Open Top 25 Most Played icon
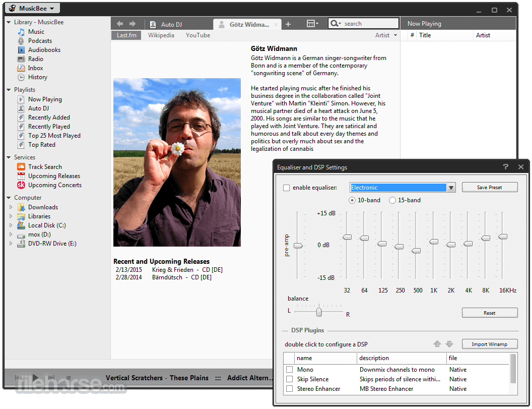532x409 pixels. pyautogui.click(x=21, y=136)
